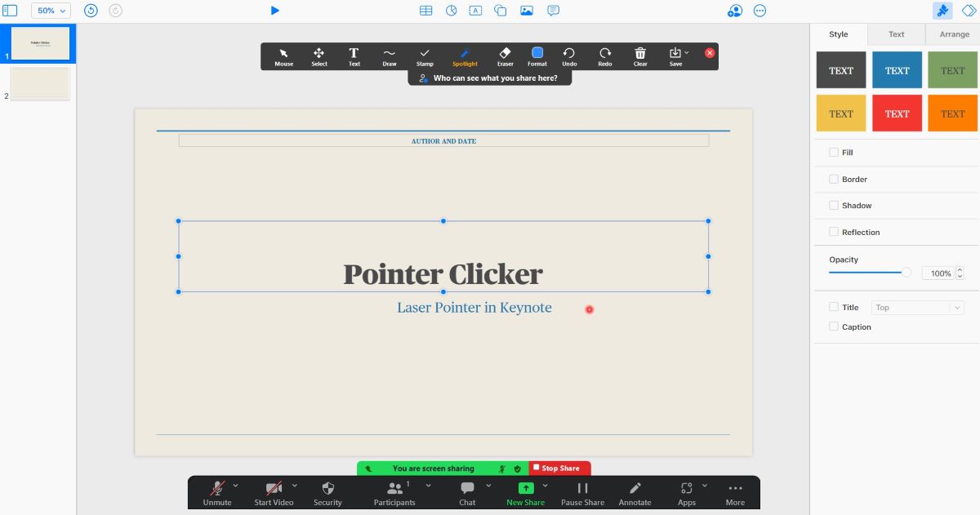Open Chat from the Zoom meeting controls
Screen dimensions: 980x515
point(466,490)
